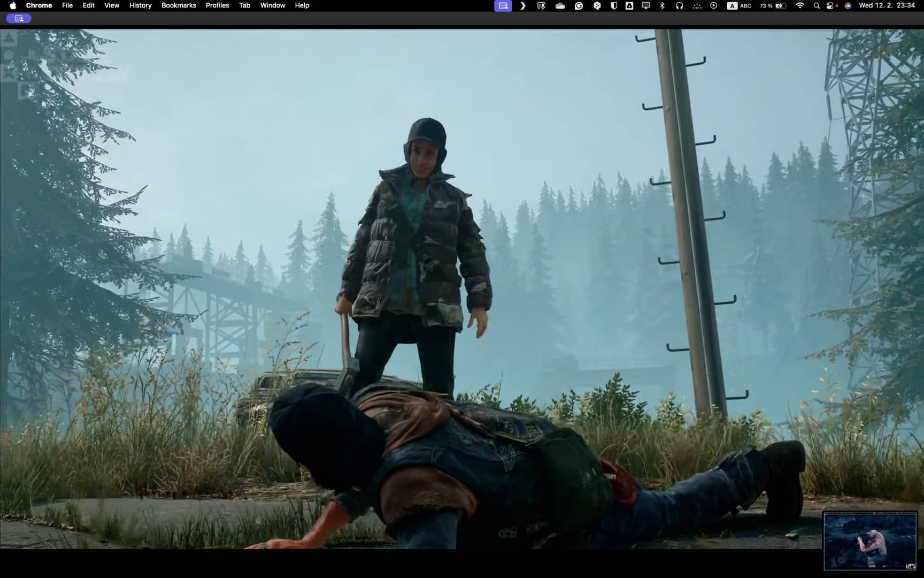Open the Help menu
Screen dimensions: 924x578
tap(302, 5)
